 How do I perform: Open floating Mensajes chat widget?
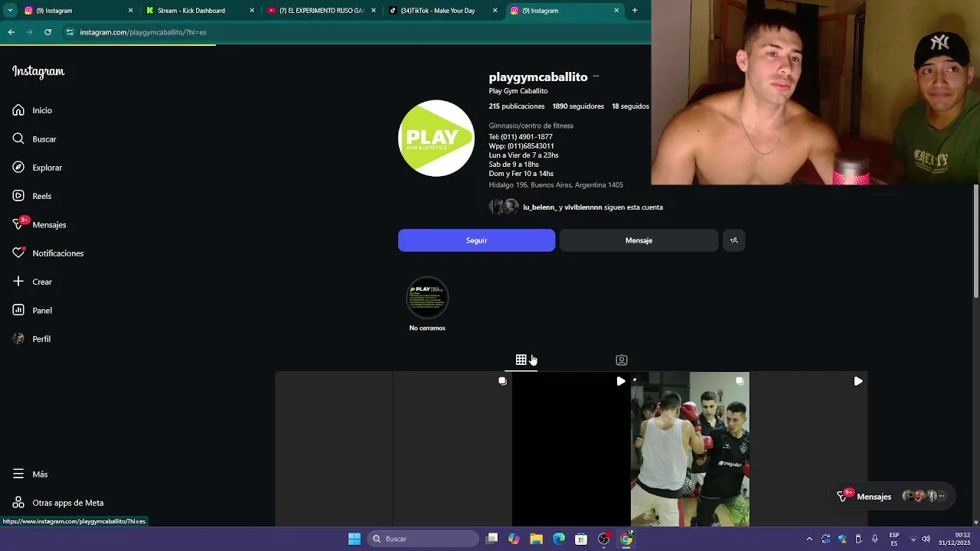coord(893,496)
